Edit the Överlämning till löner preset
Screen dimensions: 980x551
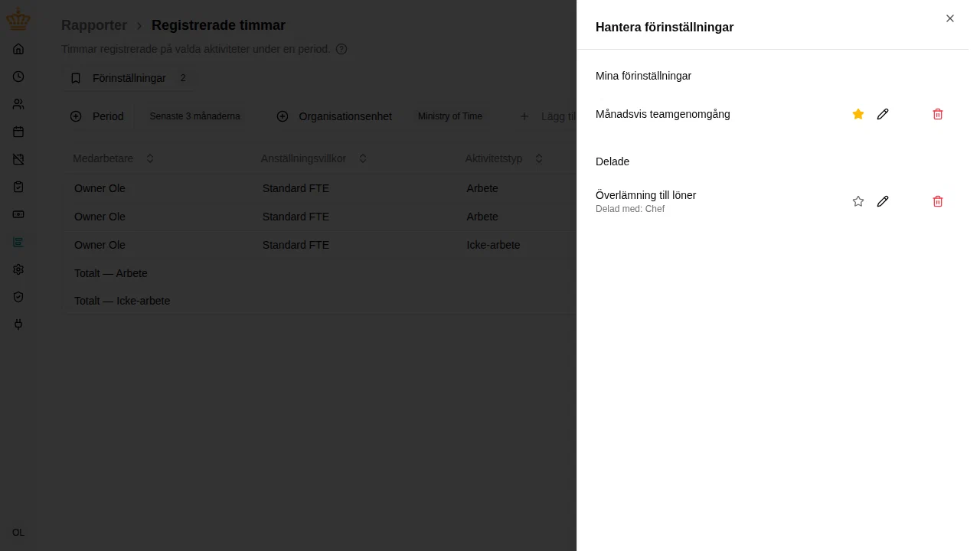[x=883, y=201]
